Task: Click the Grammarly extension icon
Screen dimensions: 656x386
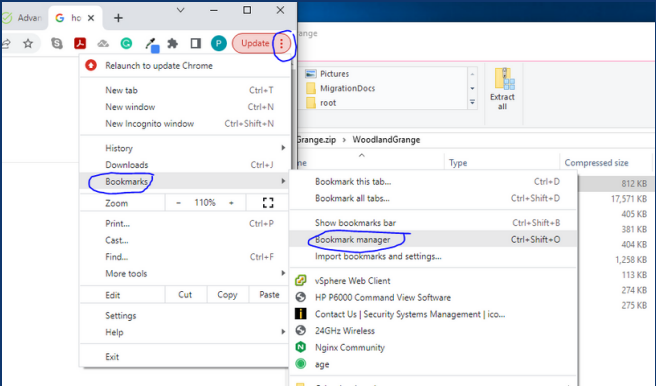Action: [x=126, y=43]
